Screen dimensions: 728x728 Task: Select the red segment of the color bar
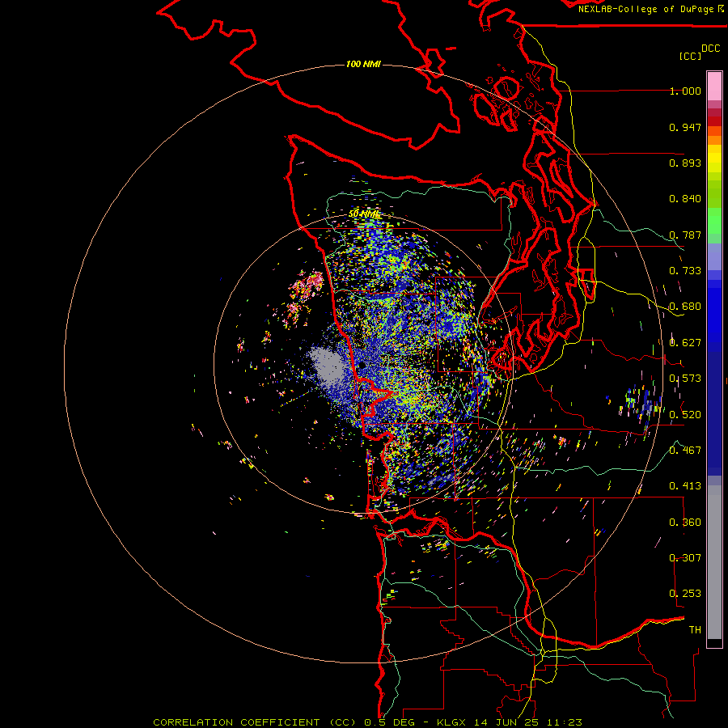click(x=714, y=121)
